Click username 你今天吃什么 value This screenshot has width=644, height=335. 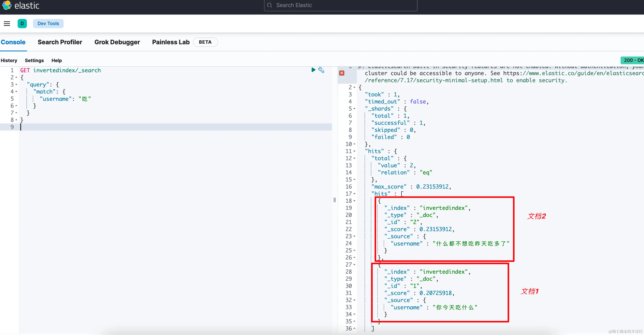(x=455, y=307)
